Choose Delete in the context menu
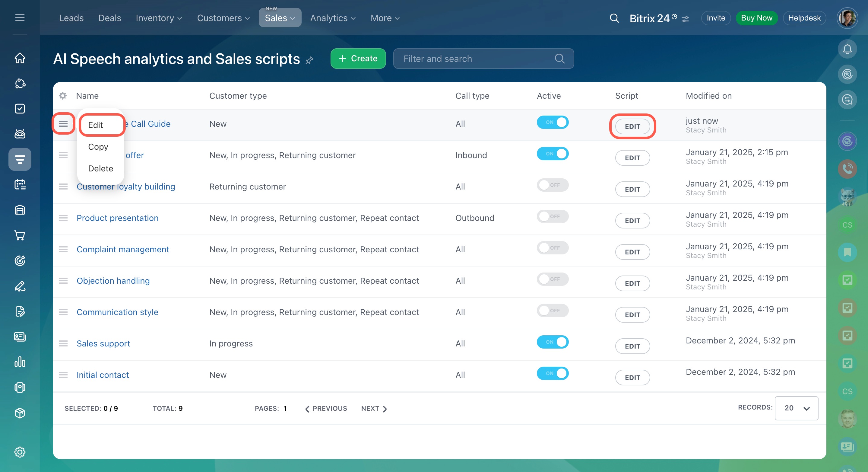This screenshot has width=868, height=472. point(100,168)
